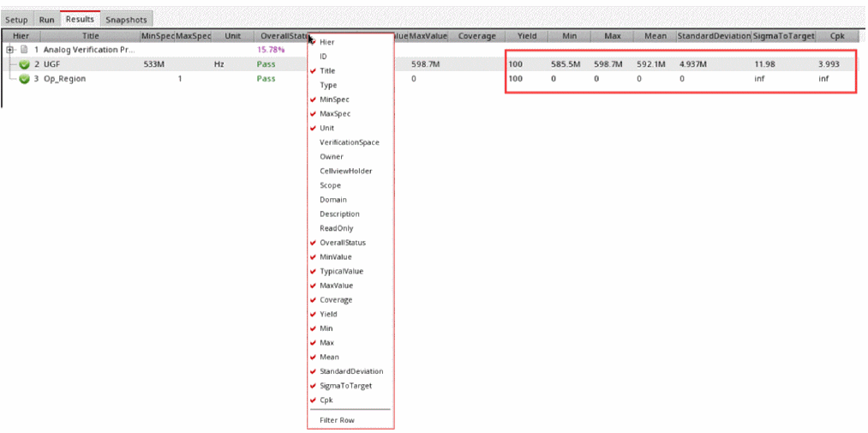This screenshot has height=433, width=868.
Task: Show the CellviewHolder column
Action: tap(350, 171)
